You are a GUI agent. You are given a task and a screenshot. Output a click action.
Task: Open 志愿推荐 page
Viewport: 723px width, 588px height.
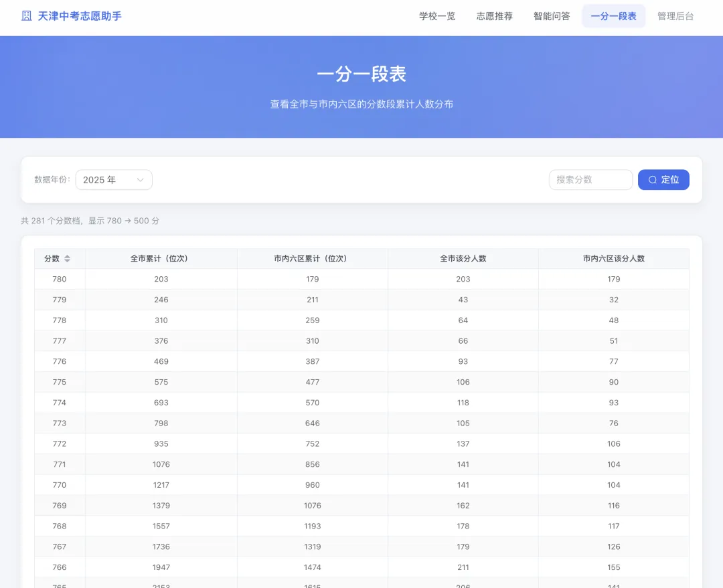point(494,16)
